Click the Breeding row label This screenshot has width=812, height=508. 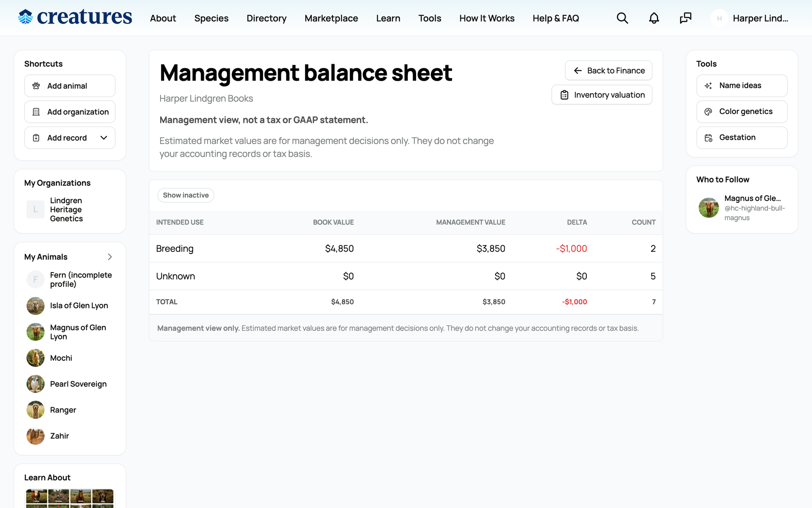[x=174, y=248]
